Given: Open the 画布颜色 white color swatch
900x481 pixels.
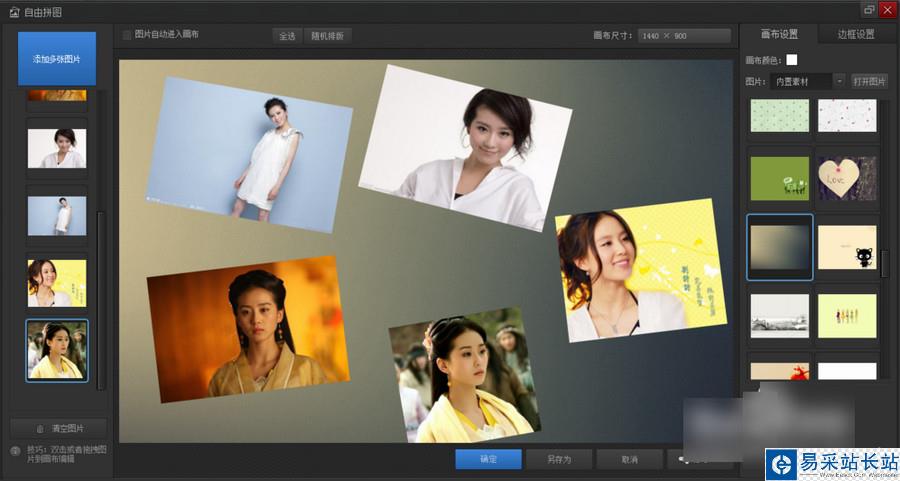Looking at the screenshot, I should point(792,60).
